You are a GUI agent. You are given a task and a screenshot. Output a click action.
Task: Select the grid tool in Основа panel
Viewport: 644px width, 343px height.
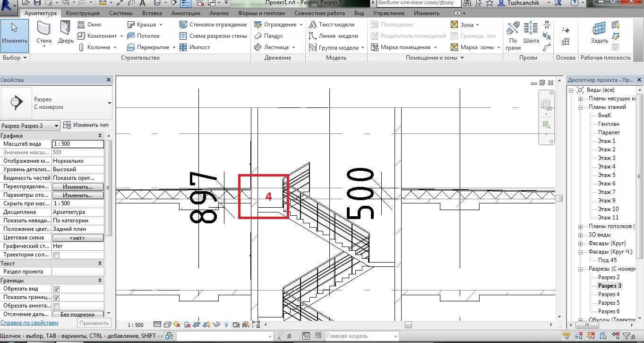point(566,42)
